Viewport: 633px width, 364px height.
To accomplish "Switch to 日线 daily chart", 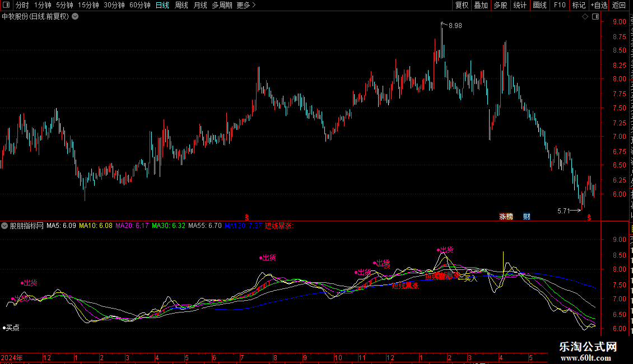I will point(162,5).
